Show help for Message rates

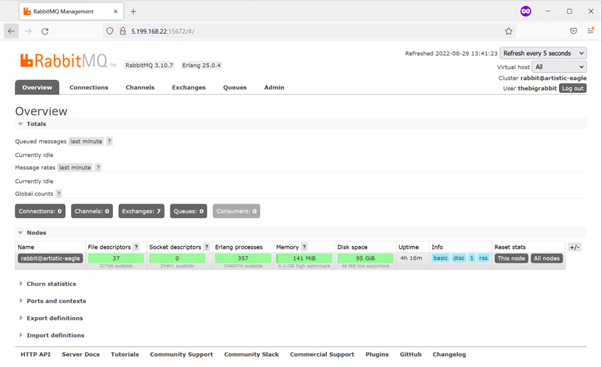click(x=98, y=167)
